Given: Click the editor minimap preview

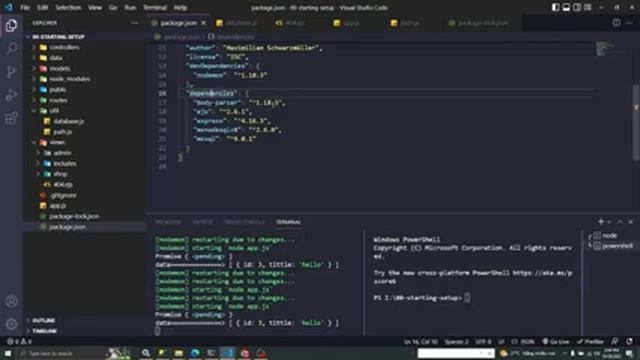Looking at the screenshot, I should click(x=604, y=49).
